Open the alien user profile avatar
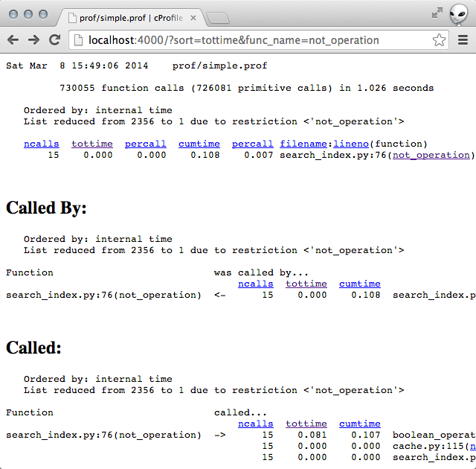476x469 pixels. 459,14
